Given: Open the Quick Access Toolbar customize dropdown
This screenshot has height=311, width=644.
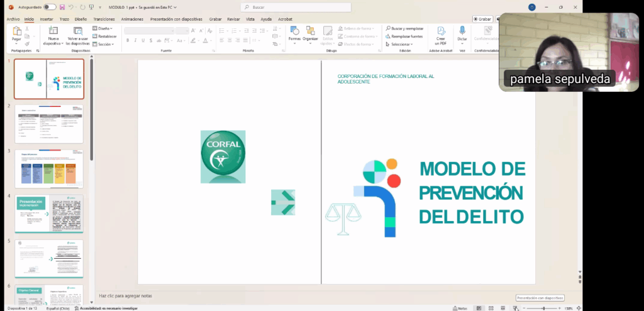Looking at the screenshot, I should coord(100,8).
